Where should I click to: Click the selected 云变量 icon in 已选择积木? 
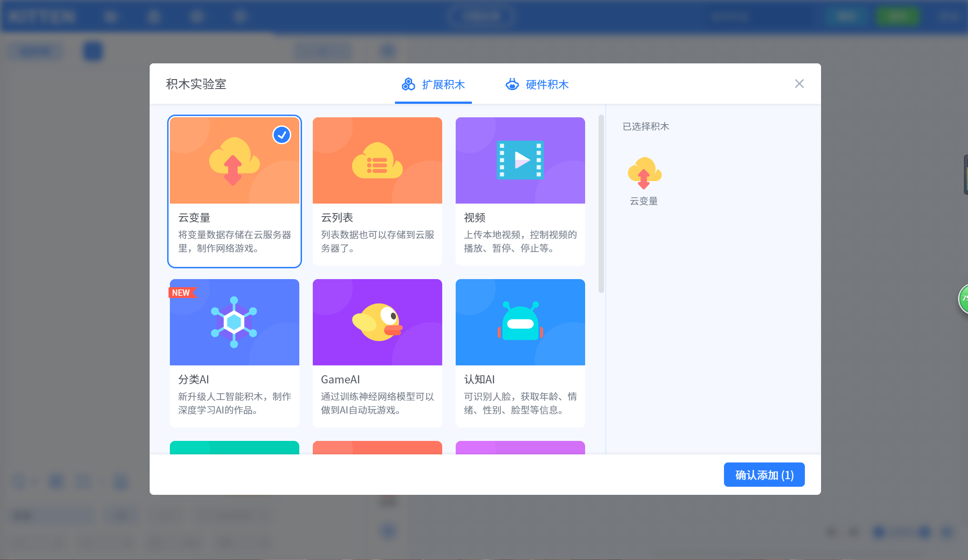644,173
